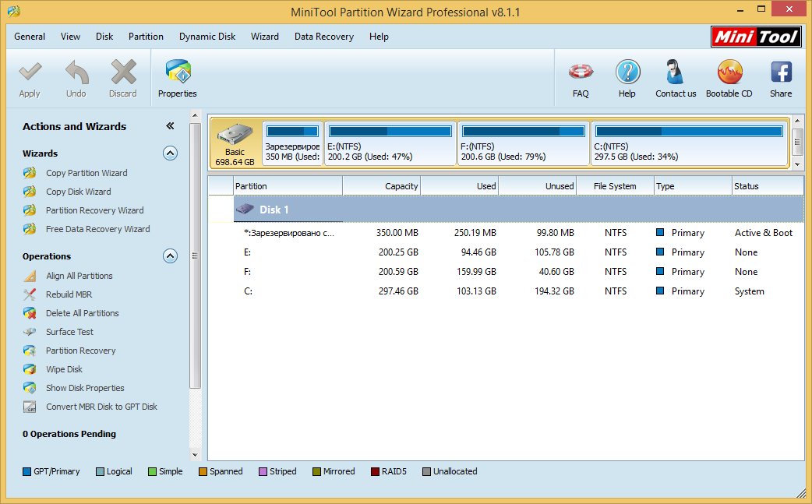Select the reserved 350 MB partition block
This screenshot has height=504, width=812.
pyautogui.click(x=292, y=144)
